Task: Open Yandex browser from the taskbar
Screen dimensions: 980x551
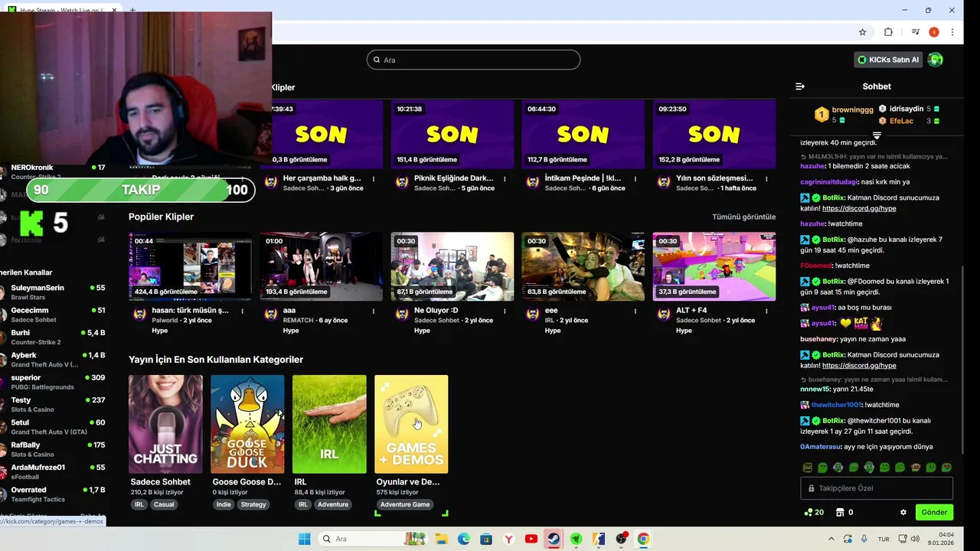Action: tap(508, 539)
